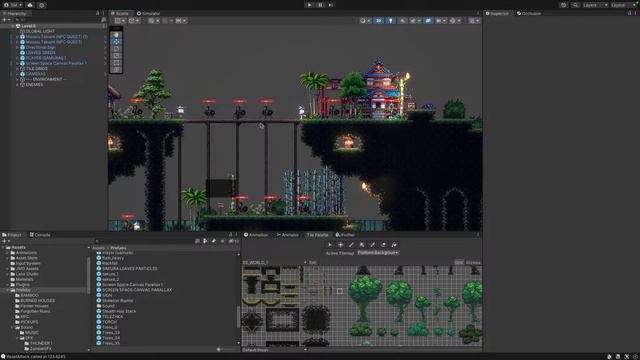The width and height of the screenshot is (640, 360).
Task: Open the Layout dropdown
Action: point(623,5)
